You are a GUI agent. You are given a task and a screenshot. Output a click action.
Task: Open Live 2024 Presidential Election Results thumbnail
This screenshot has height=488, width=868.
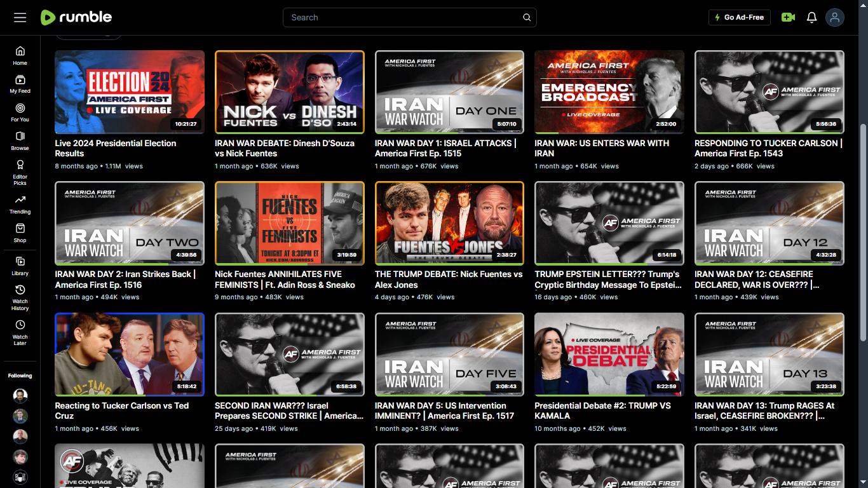click(130, 92)
